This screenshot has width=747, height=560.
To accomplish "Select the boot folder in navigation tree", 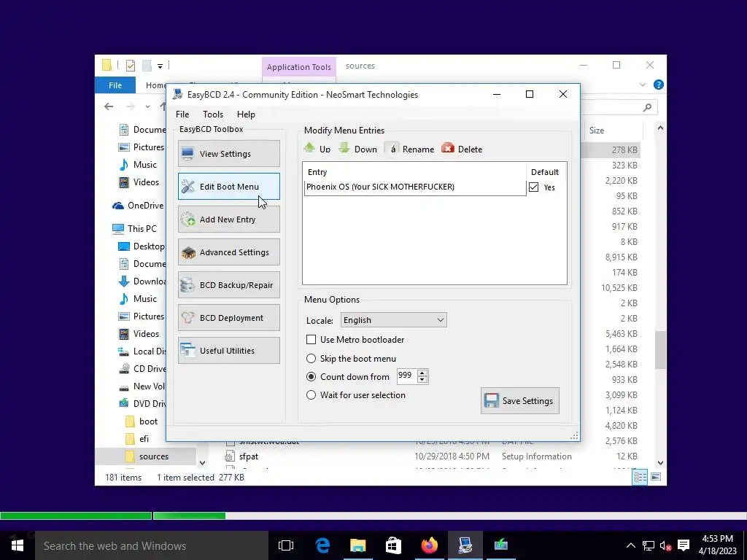I will pos(142,421).
